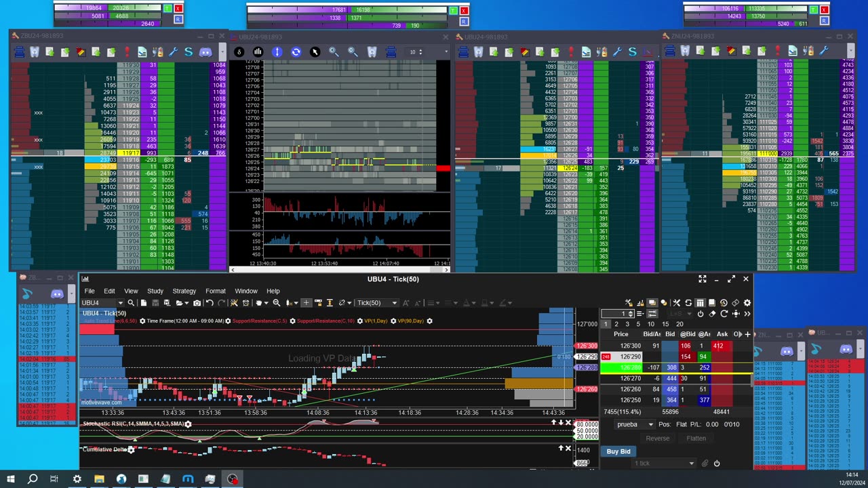The image size is (868, 488).
Task: Click the eraser icon in DOM toolbar
Action: pyautogui.click(x=712, y=314)
